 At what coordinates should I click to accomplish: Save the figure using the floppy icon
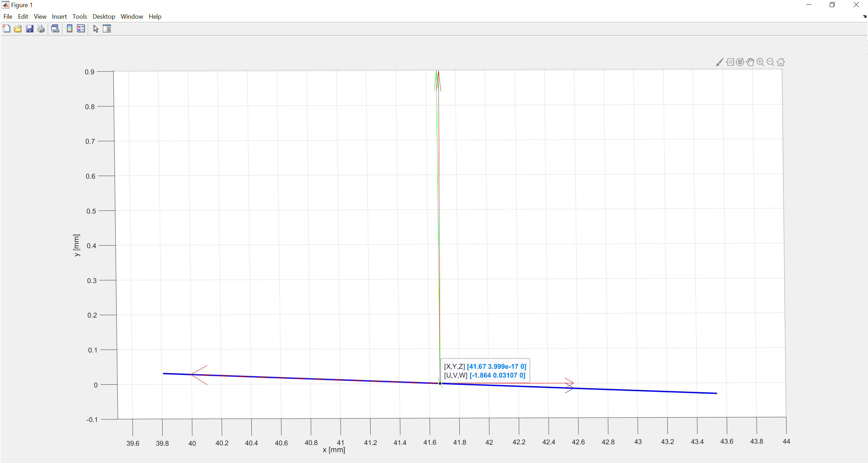click(x=29, y=29)
